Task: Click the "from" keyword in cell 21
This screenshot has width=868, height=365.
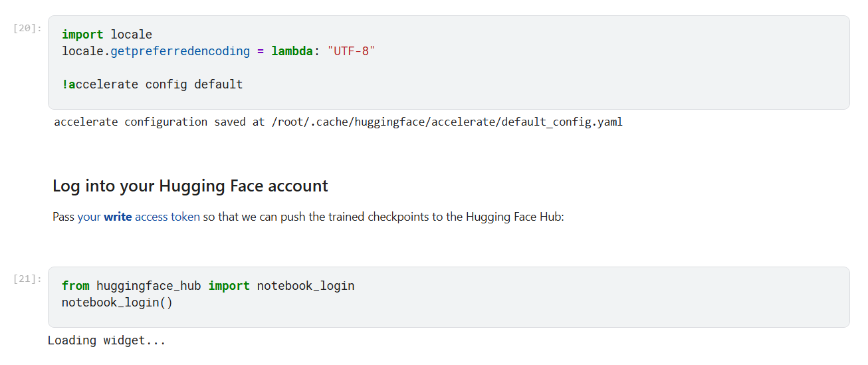Action: [75, 286]
